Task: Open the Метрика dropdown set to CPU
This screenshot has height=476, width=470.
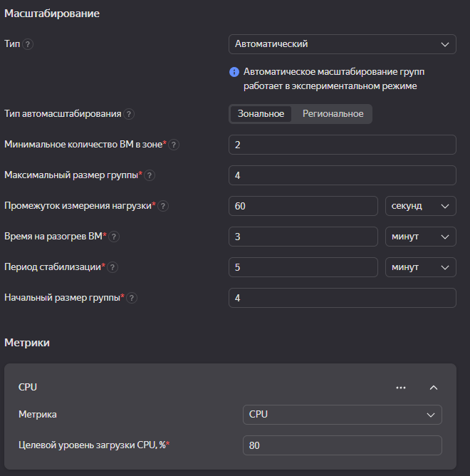Action: point(343,415)
